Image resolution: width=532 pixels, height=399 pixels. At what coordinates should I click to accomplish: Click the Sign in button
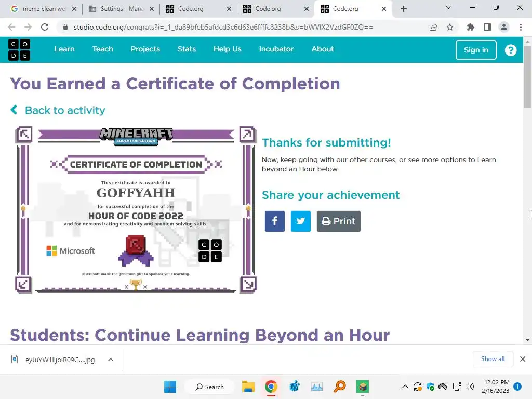[476, 50]
